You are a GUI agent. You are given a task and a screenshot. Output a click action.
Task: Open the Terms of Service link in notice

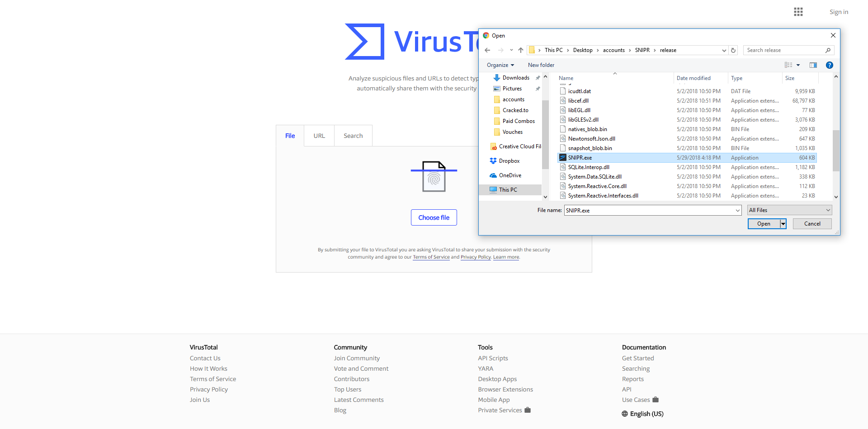click(431, 257)
